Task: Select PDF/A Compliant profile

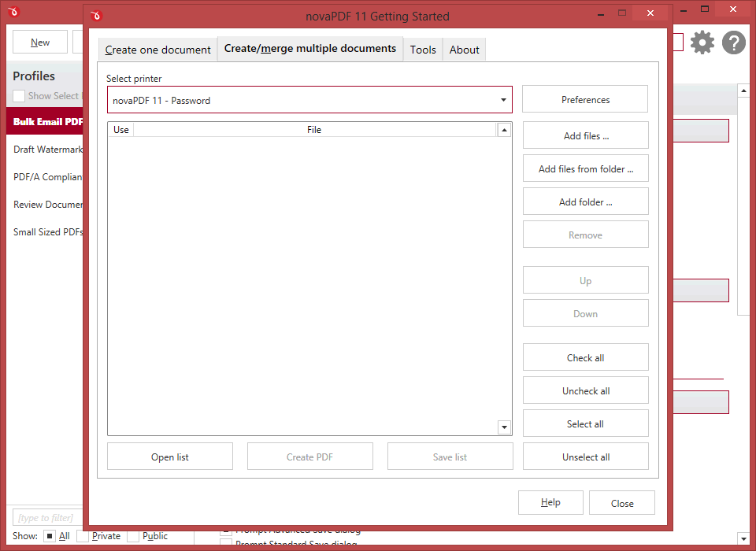Action: [x=45, y=177]
